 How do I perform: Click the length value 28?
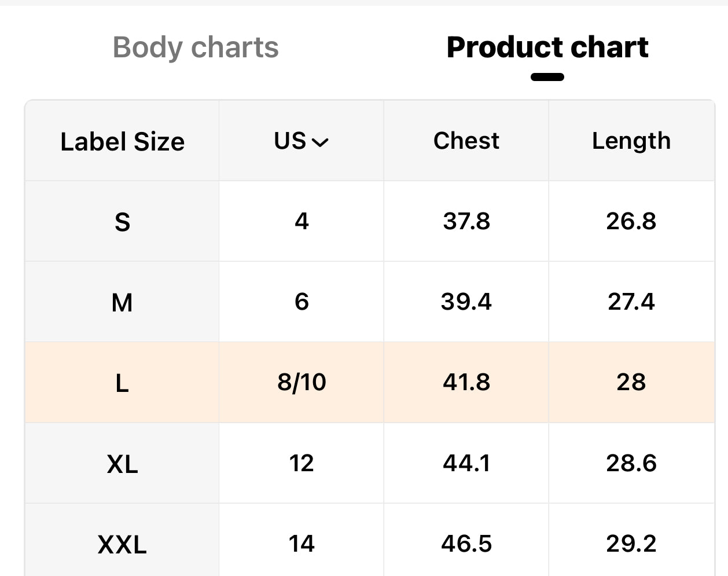[x=631, y=382]
